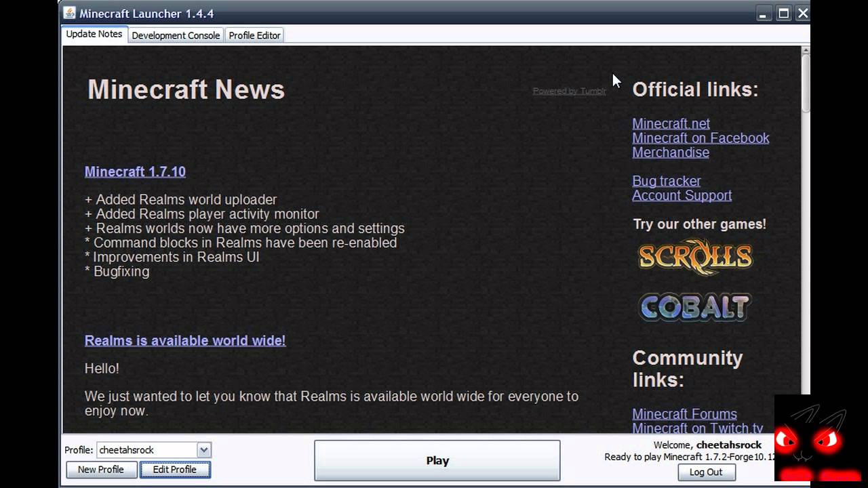Click the 'Community links:' heading

(688, 369)
